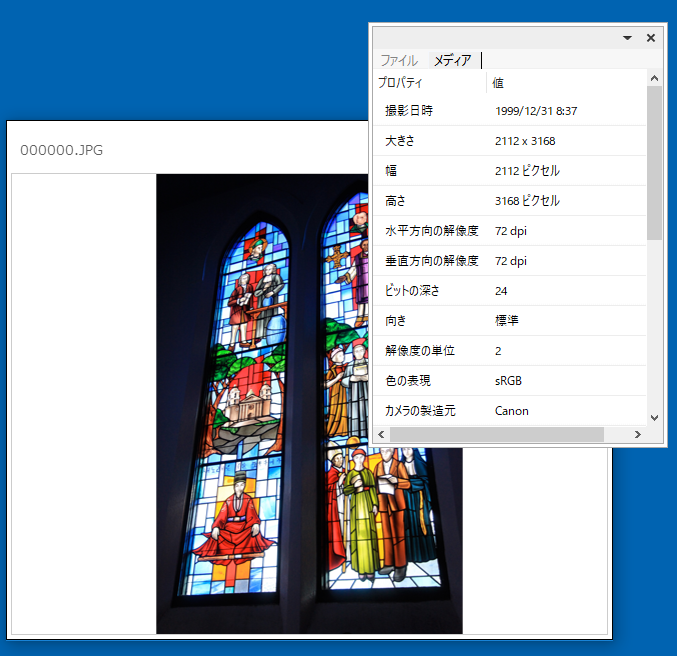677x656 pixels.
Task: Switch to the ファイル tab
Action: tap(399, 60)
